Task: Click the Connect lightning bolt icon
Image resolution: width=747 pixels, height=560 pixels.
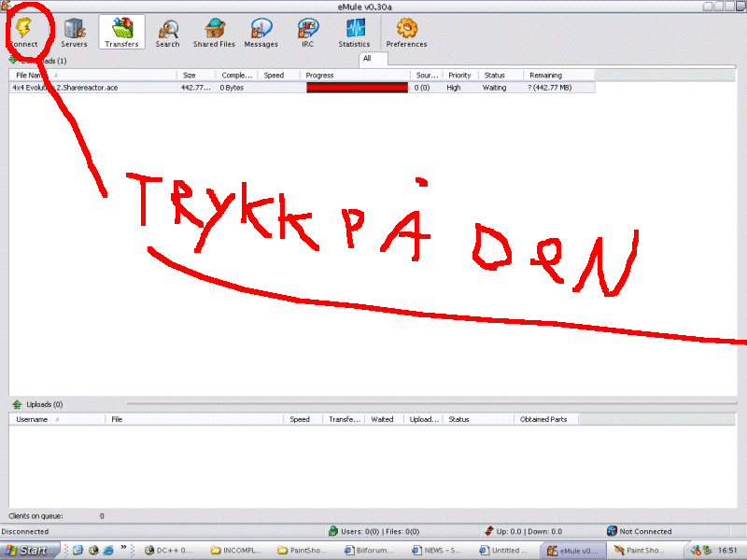Action: click(23, 29)
